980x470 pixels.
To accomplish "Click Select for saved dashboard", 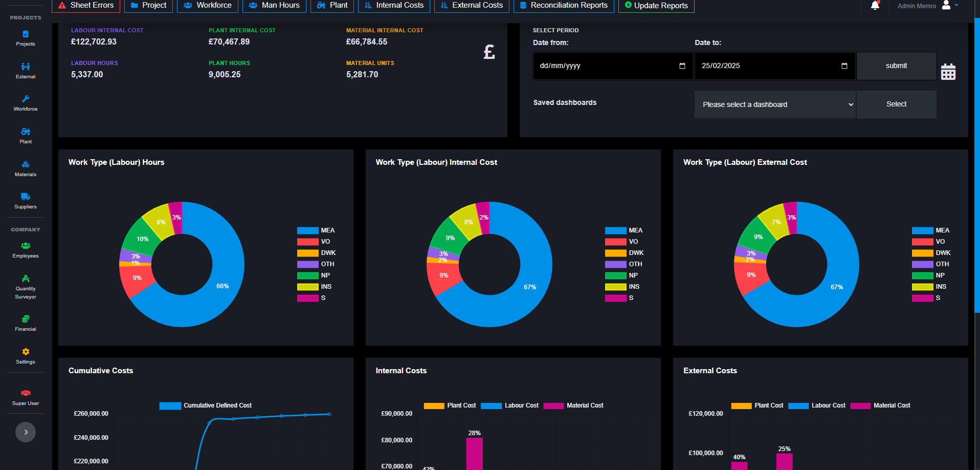I will [x=896, y=104].
